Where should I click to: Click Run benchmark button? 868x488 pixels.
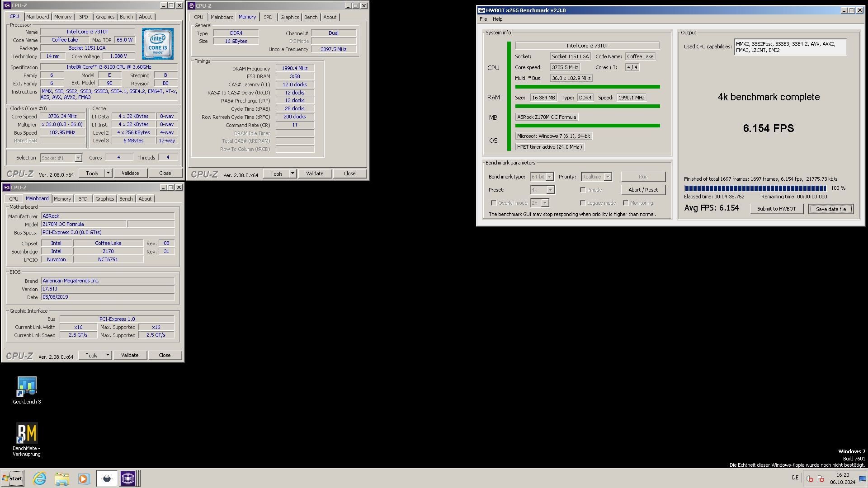643,177
